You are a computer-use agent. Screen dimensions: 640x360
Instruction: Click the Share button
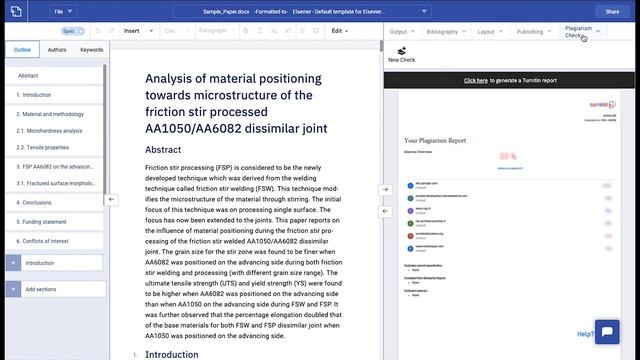[612, 11]
